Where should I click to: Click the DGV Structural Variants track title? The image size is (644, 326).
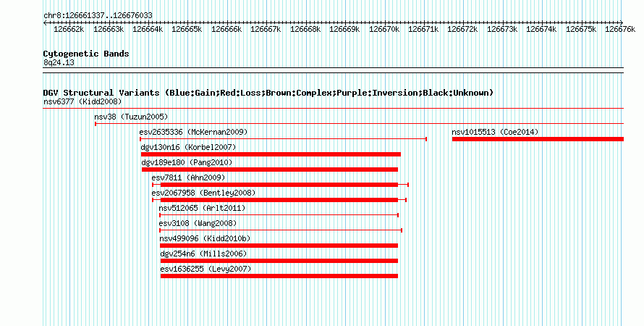(x=268, y=93)
